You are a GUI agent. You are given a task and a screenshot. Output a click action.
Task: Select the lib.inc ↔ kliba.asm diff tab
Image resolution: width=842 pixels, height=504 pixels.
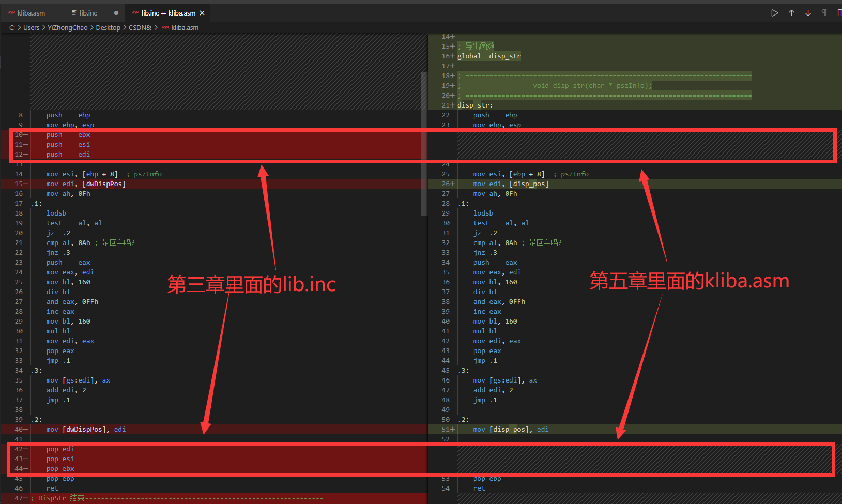pyautogui.click(x=169, y=13)
